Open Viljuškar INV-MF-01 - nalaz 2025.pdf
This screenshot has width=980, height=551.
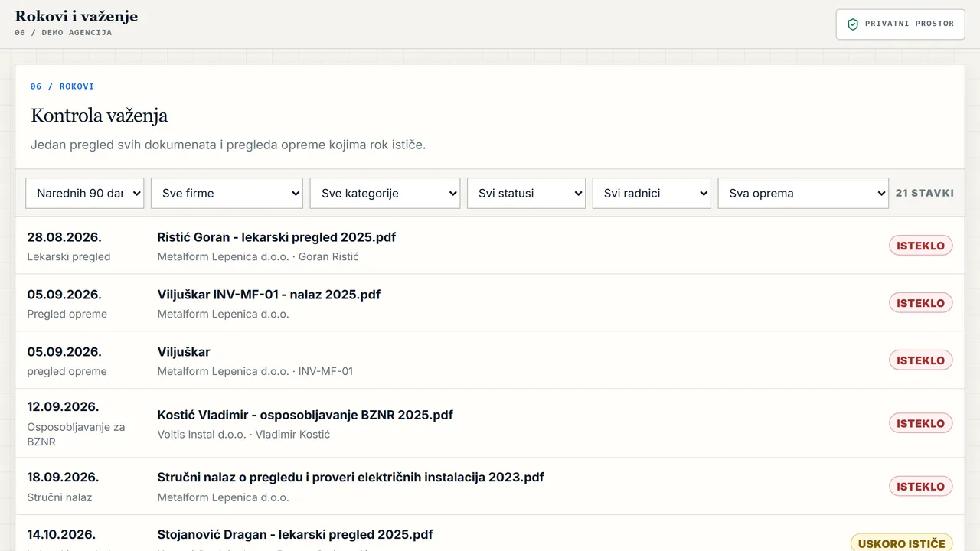pos(269,295)
